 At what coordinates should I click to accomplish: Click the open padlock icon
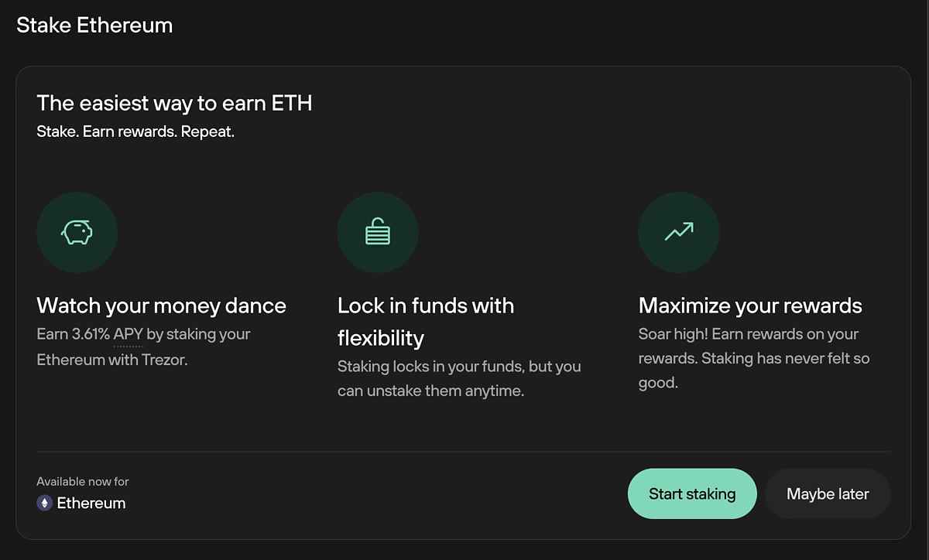click(377, 232)
